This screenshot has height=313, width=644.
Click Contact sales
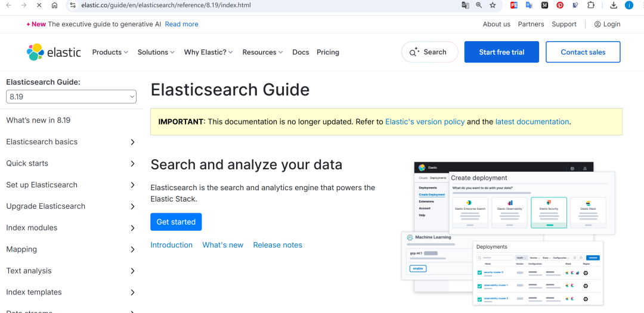(583, 52)
